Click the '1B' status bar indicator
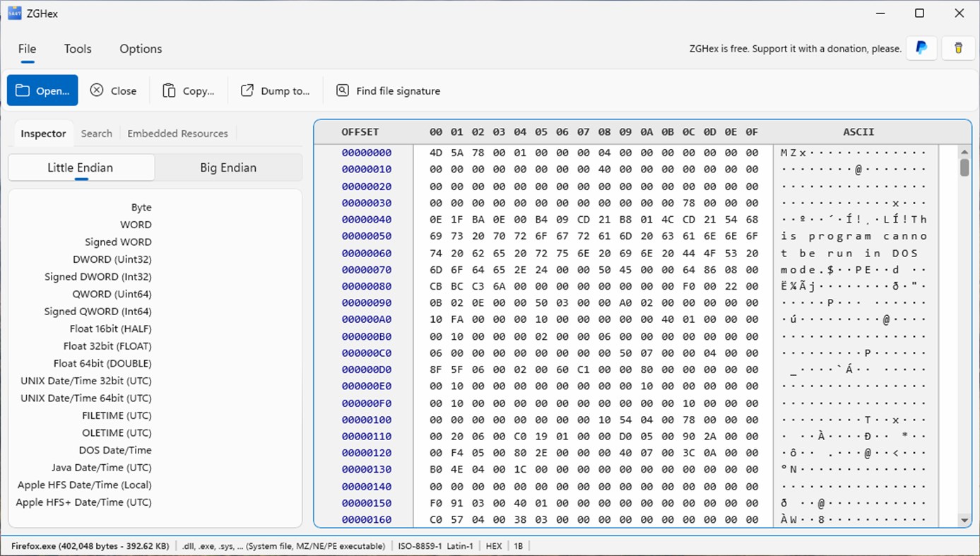 [x=519, y=546]
